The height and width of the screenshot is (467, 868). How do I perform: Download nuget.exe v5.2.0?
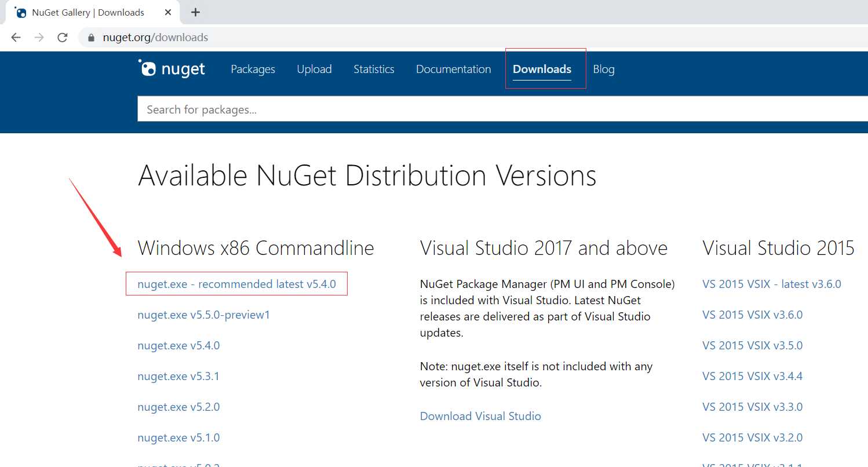click(x=178, y=407)
